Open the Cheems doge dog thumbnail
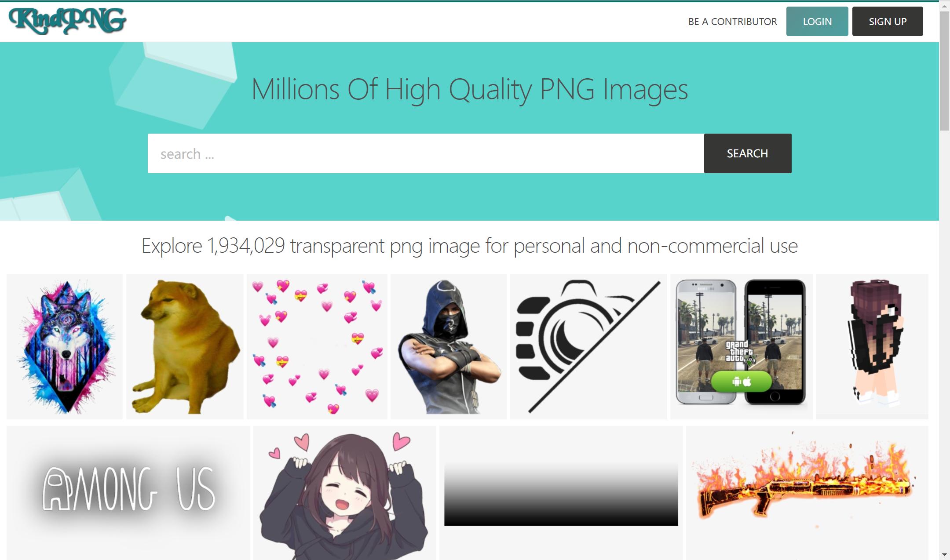This screenshot has width=950, height=560. pos(185,347)
